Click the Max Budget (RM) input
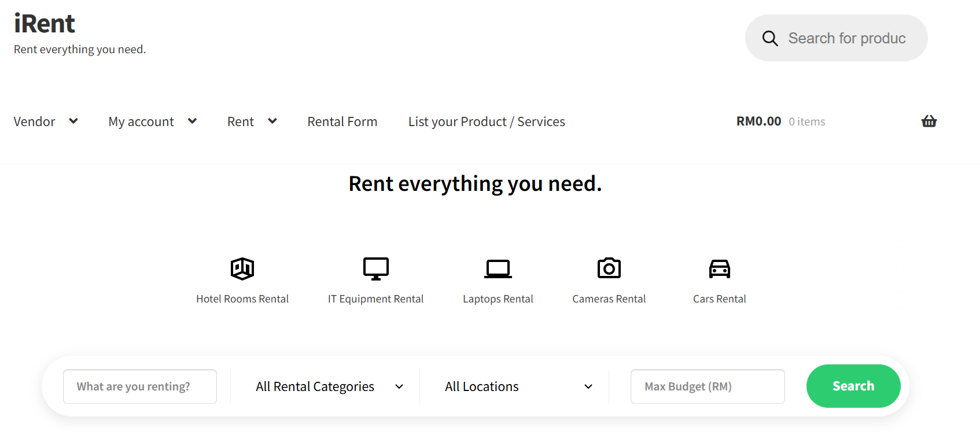The width and height of the screenshot is (980, 439). coord(707,386)
